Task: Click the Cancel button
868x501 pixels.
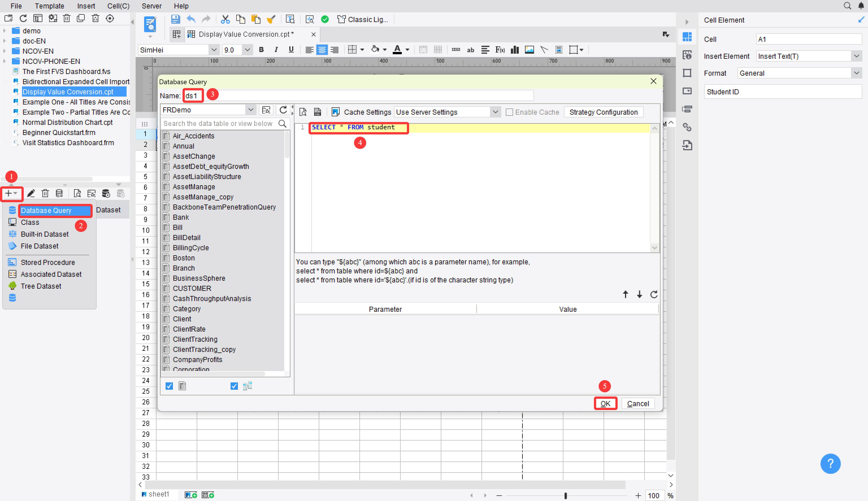Action: 638,404
